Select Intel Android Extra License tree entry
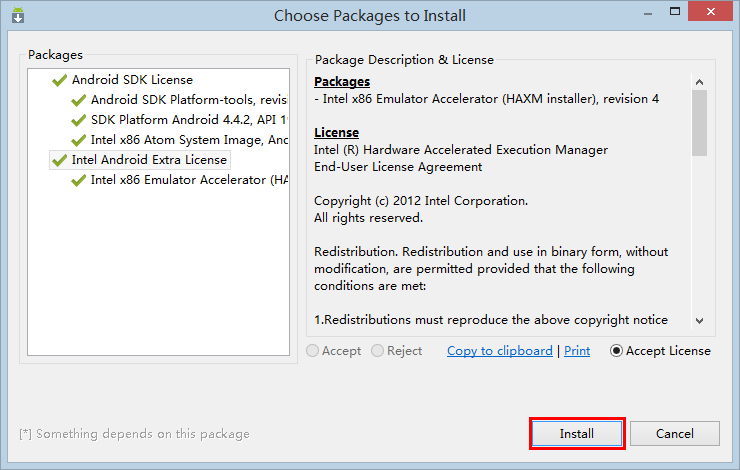 [149, 160]
